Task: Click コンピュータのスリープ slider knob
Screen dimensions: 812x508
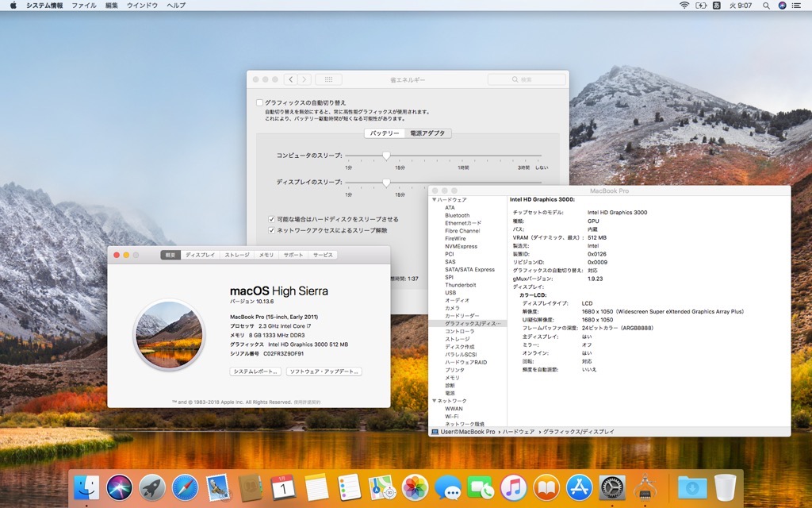Action: point(386,156)
